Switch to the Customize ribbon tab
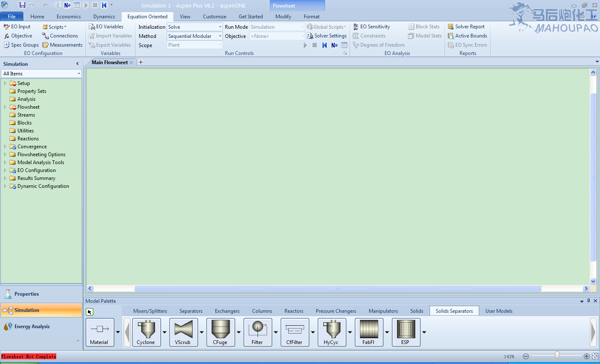600x364 pixels. coord(215,17)
